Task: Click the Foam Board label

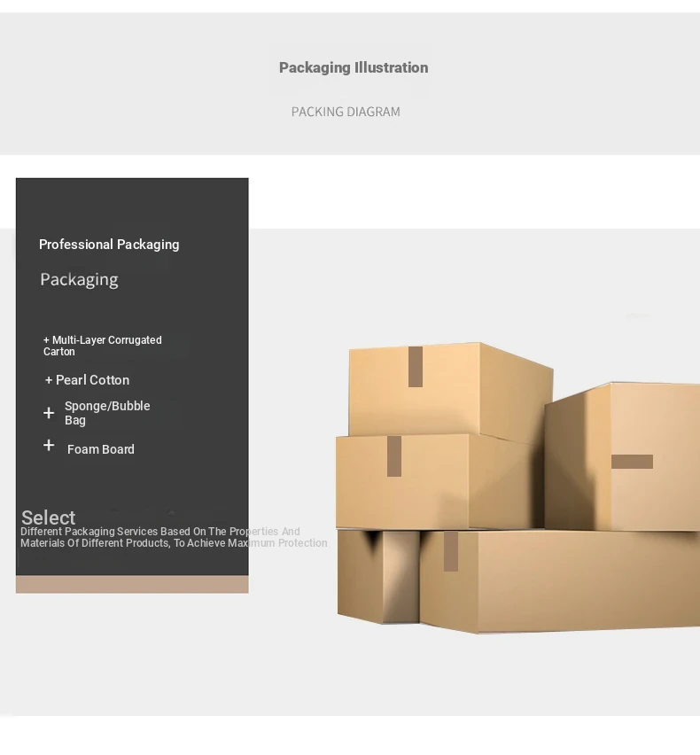Action: click(x=101, y=449)
